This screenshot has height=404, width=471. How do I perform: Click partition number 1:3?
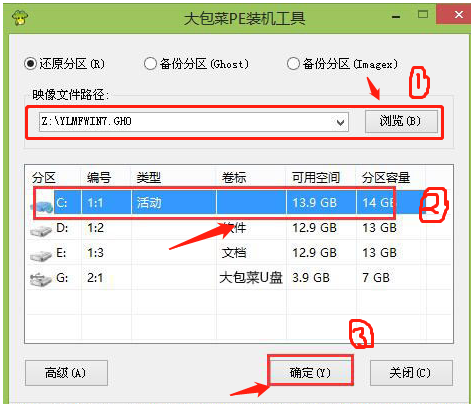[95, 253]
